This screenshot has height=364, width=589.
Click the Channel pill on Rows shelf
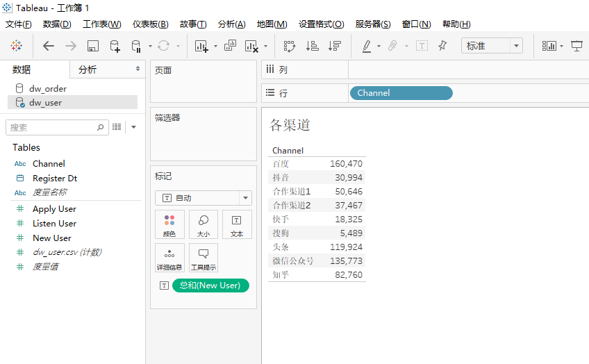coord(401,93)
